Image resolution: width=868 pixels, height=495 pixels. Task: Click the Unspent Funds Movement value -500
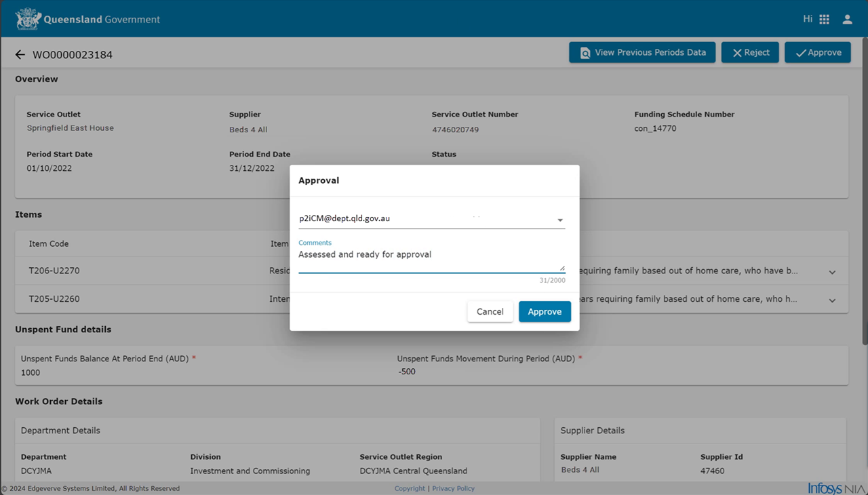(x=407, y=372)
